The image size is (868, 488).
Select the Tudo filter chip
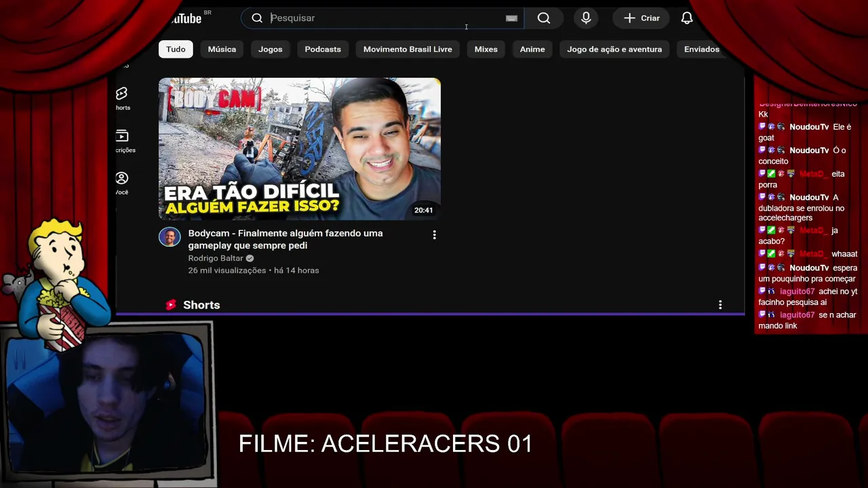point(176,49)
